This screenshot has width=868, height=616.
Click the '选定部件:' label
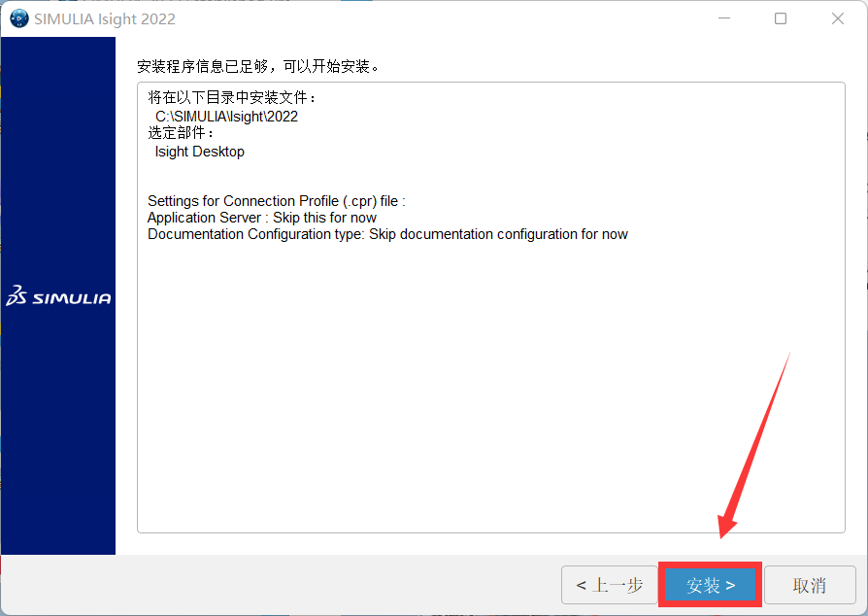(x=181, y=133)
